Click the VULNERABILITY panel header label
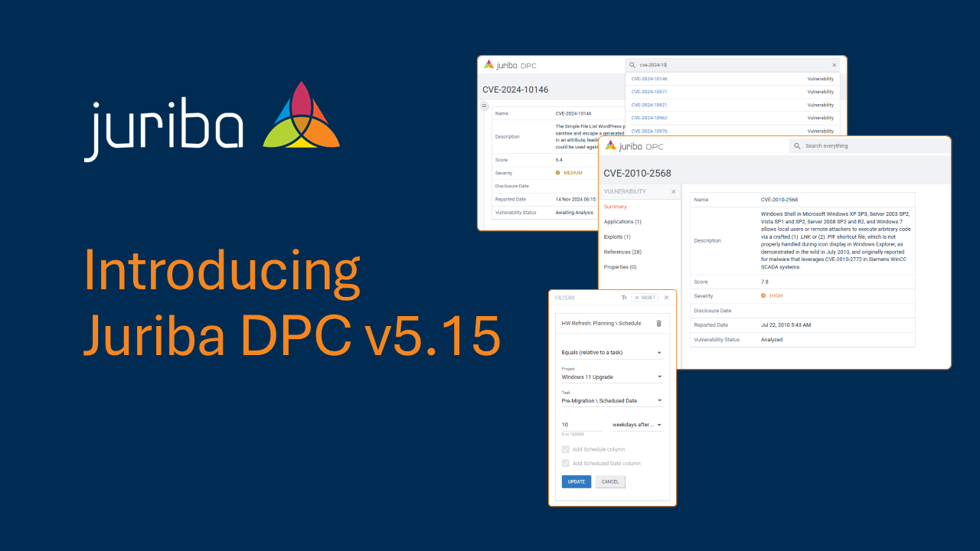 click(x=625, y=191)
